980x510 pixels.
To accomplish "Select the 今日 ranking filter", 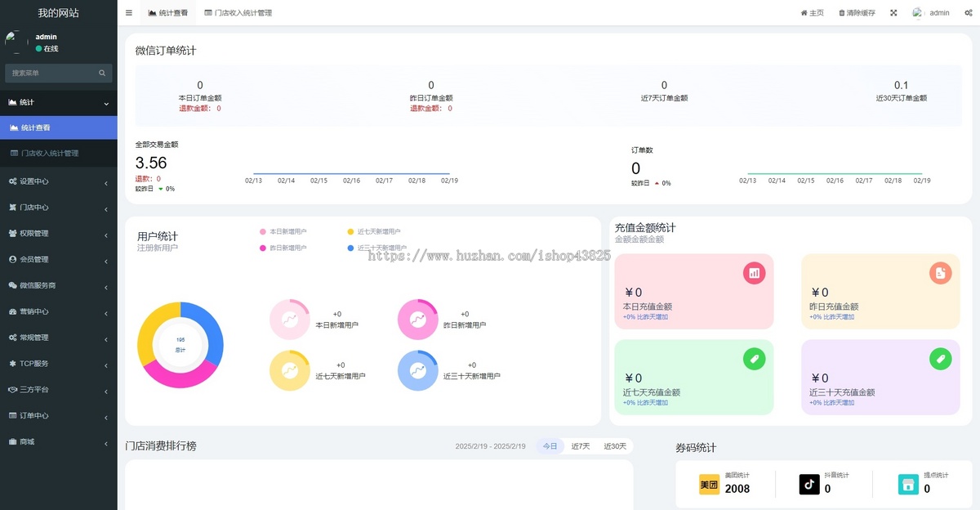I will click(550, 446).
